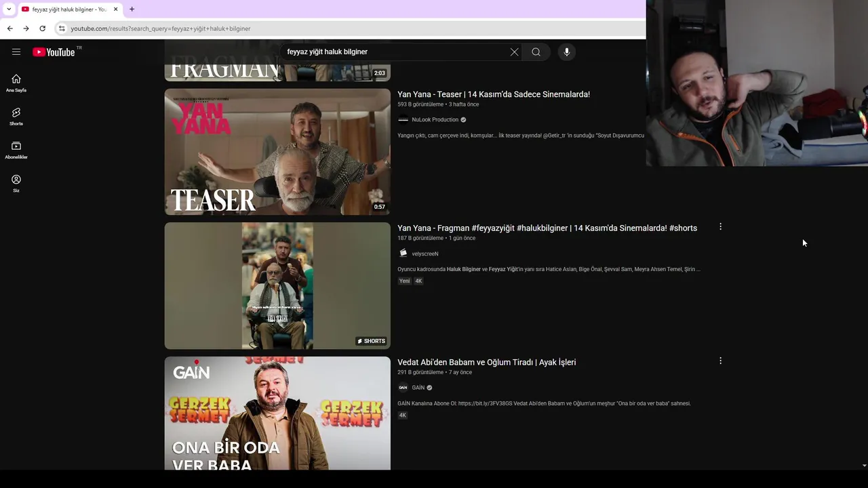Click the browser address bar URL
This screenshot has height=488, width=868.
(x=161, y=28)
